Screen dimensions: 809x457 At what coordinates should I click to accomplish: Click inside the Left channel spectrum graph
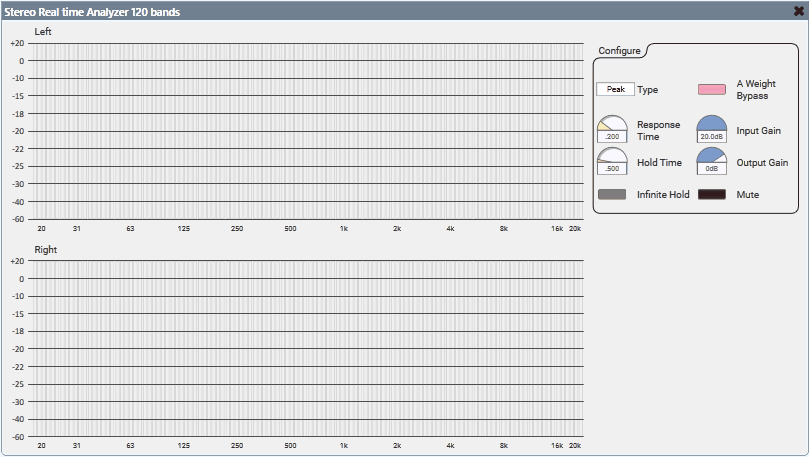click(x=308, y=130)
